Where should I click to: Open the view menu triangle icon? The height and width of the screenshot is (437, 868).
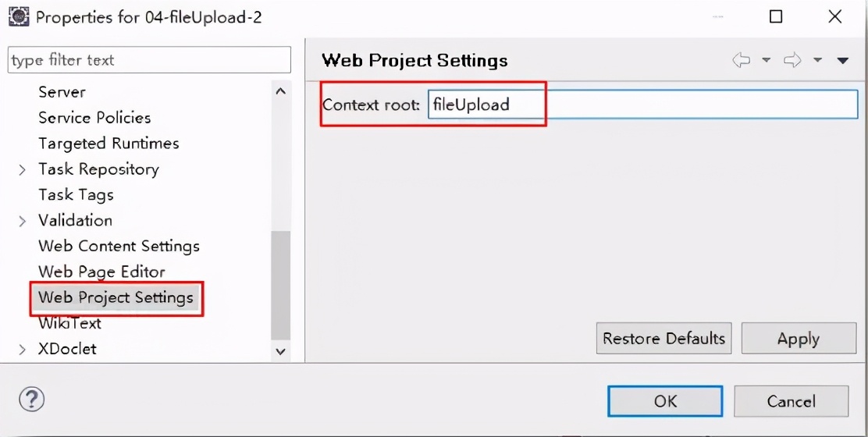pos(843,61)
